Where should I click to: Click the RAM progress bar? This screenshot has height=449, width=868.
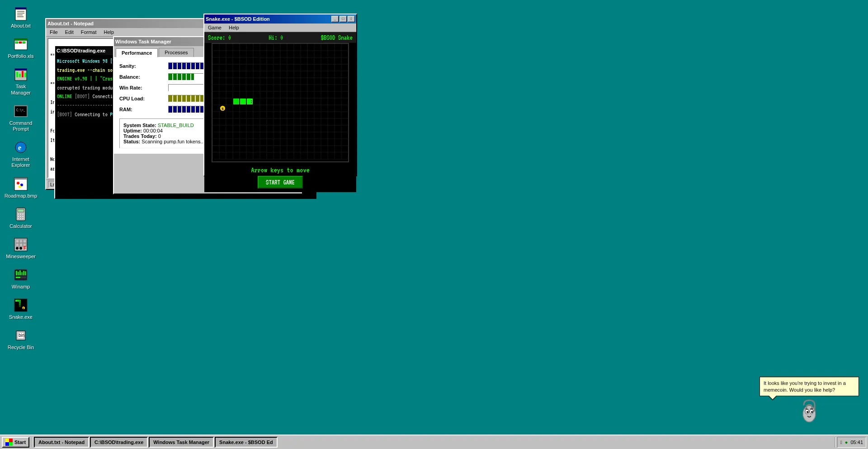(x=186, y=109)
